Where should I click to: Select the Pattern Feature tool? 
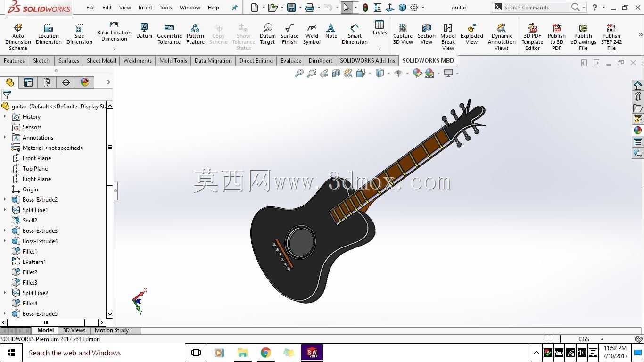coord(195,34)
